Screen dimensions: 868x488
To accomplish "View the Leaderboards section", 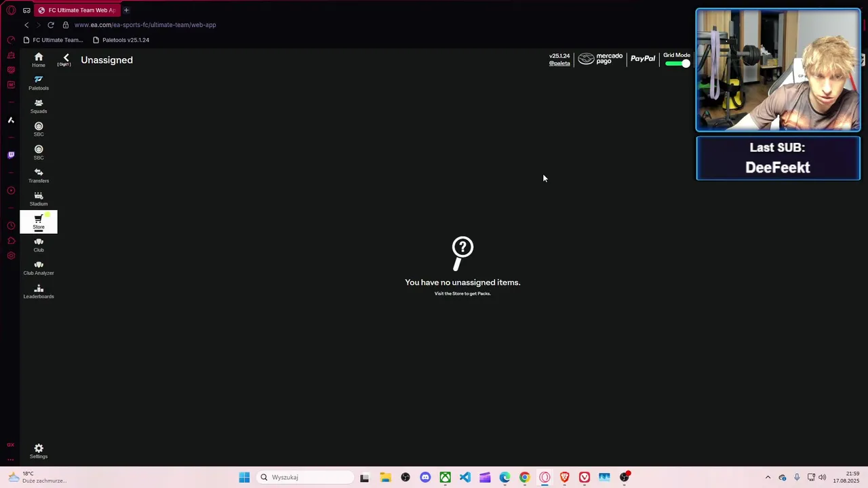I will (39, 291).
